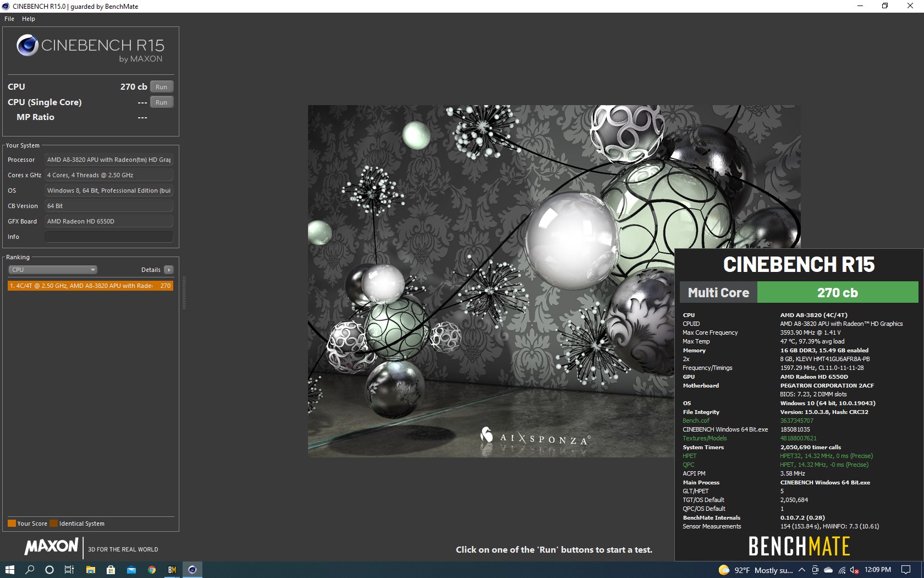The width and height of the screenshot is (924, 578).
Task: Show hidden system tray icons
Action: coord(802,570)
